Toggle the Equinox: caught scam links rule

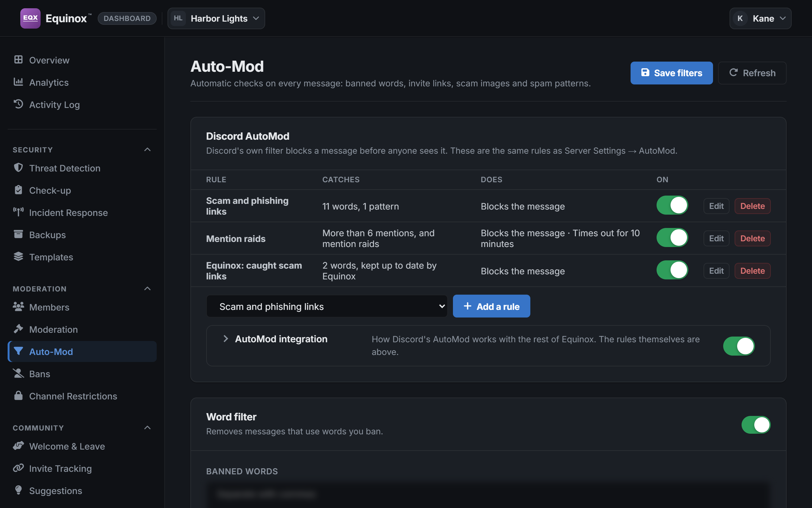[672, 270]
